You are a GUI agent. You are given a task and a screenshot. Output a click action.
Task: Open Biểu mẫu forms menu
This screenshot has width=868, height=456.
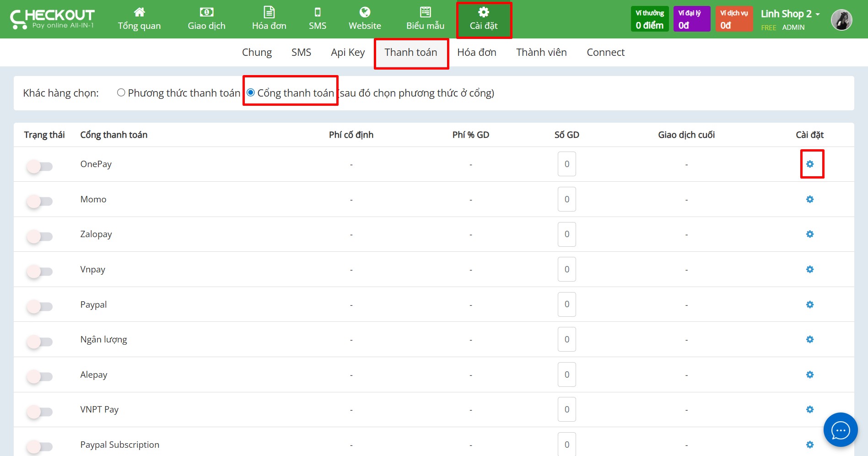click(425, 19)
